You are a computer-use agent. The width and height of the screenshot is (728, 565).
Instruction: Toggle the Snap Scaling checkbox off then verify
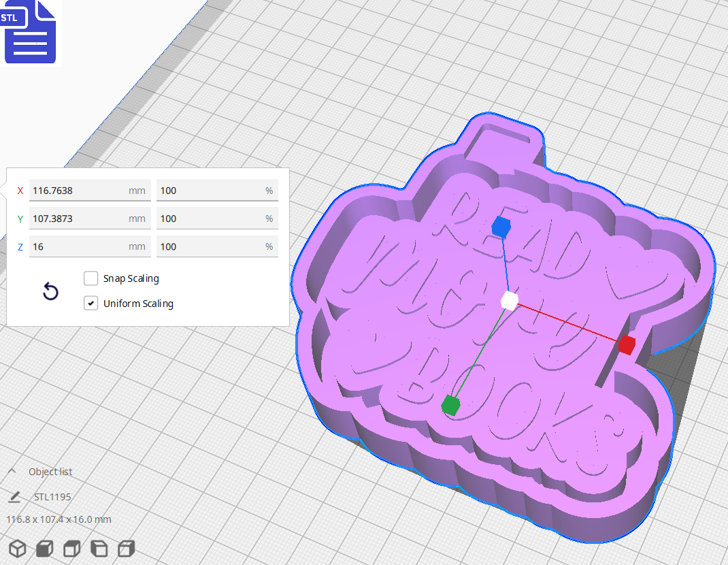click(x=90, y=278)
